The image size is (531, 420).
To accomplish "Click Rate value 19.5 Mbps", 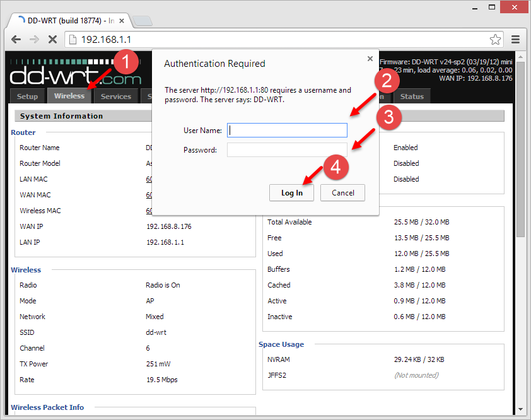I will coord(162,380).
